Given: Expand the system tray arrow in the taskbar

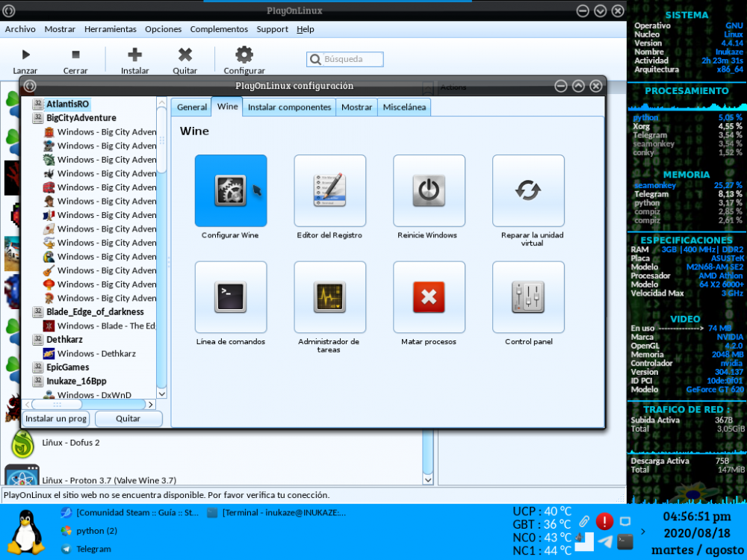Looking at the screenshot, I should tap(644, 532).
